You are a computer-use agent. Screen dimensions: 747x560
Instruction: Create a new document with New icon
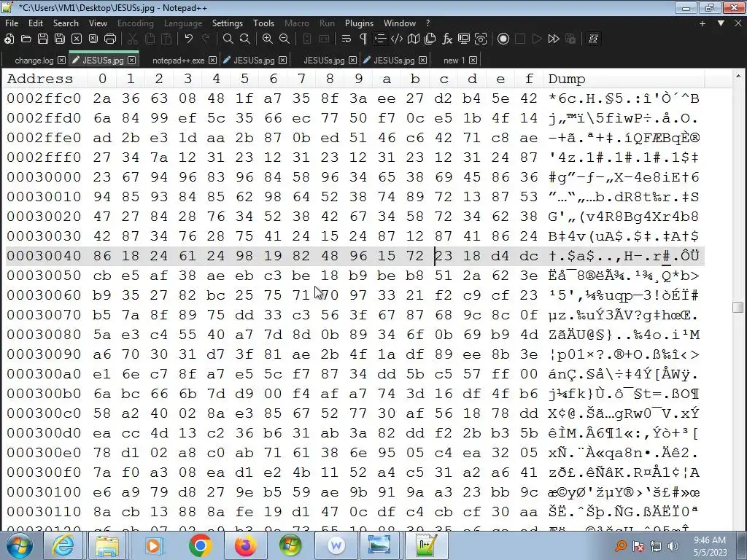[x=9, y=39]
